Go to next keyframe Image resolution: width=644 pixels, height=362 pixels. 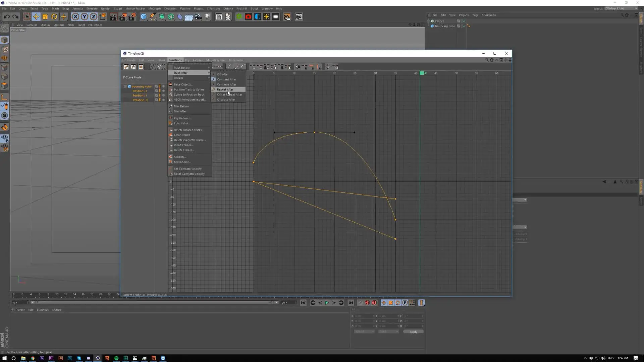341,303
